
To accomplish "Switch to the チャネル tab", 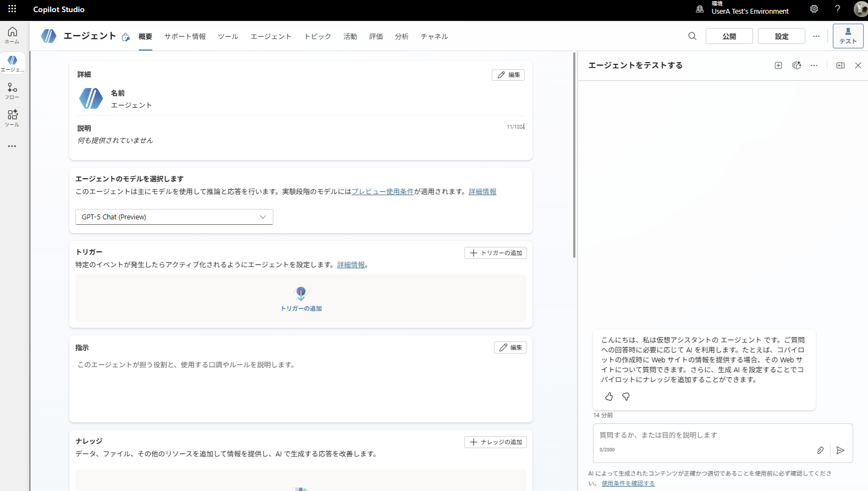I will coord(435,36).
